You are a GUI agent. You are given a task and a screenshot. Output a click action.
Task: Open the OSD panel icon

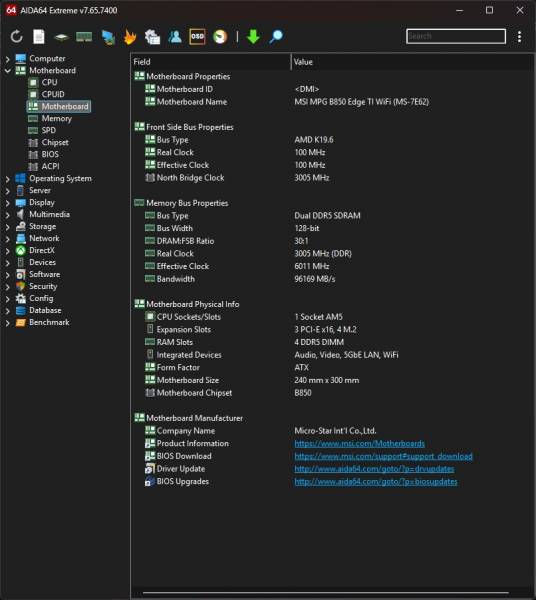pos(197,37)
